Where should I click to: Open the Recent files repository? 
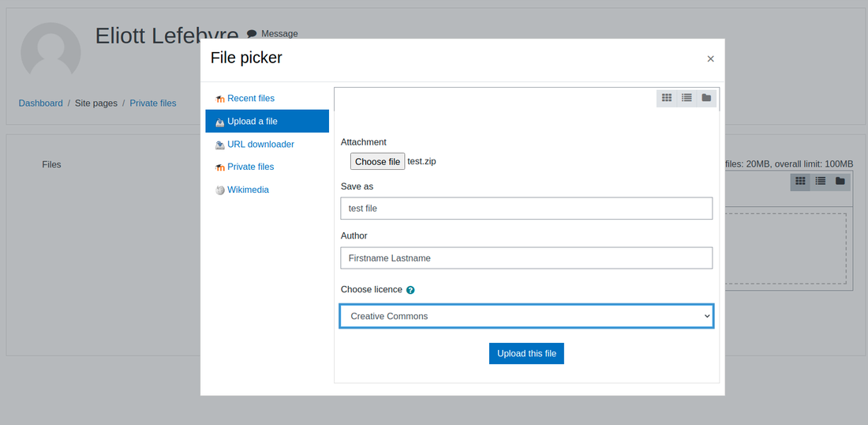pyautogui.click(x=251, y=98)
